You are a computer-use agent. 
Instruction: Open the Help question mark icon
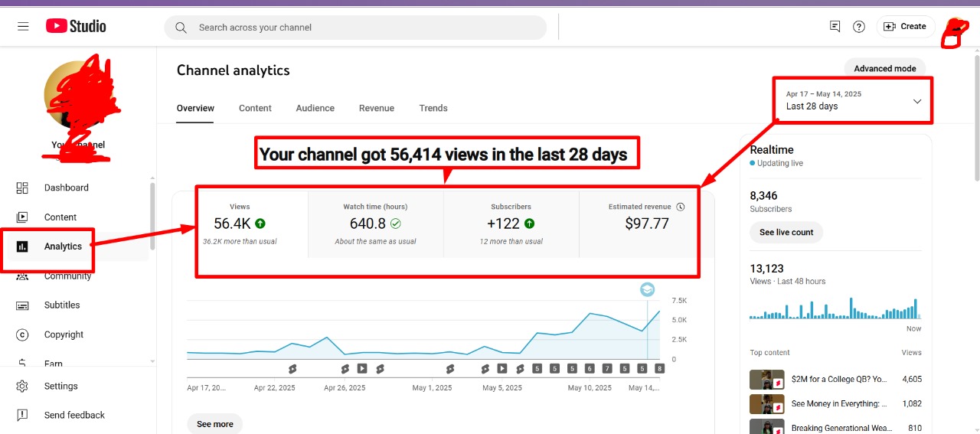point(859,27)
